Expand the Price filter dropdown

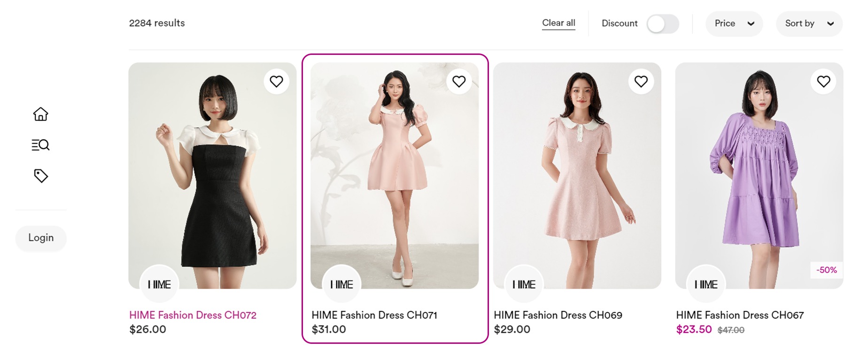[x=734, y=23]
